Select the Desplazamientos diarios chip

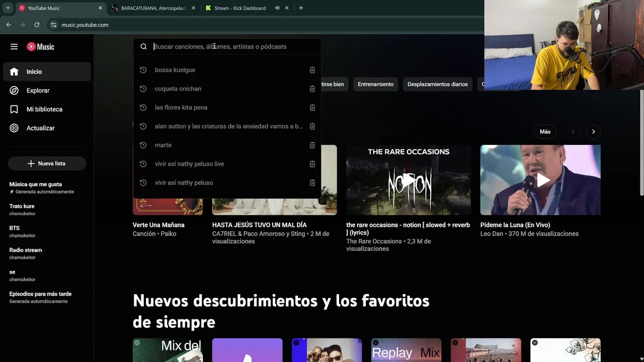point(437,84)
